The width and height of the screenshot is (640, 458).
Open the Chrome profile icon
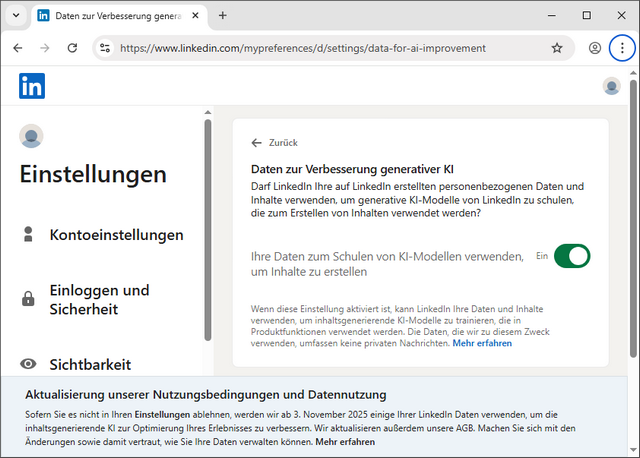tap(595, 48)
